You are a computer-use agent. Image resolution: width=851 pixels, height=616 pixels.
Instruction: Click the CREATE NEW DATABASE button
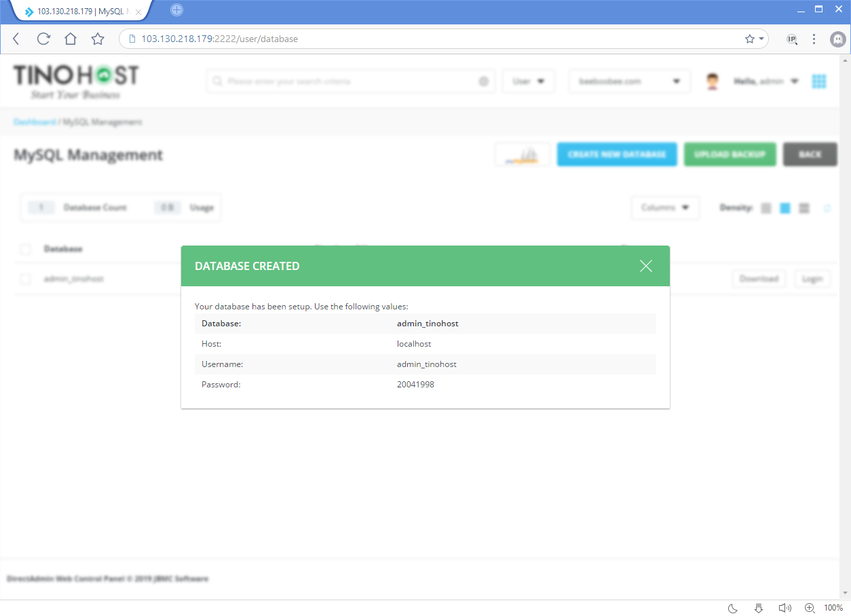[x=616, y=154]
